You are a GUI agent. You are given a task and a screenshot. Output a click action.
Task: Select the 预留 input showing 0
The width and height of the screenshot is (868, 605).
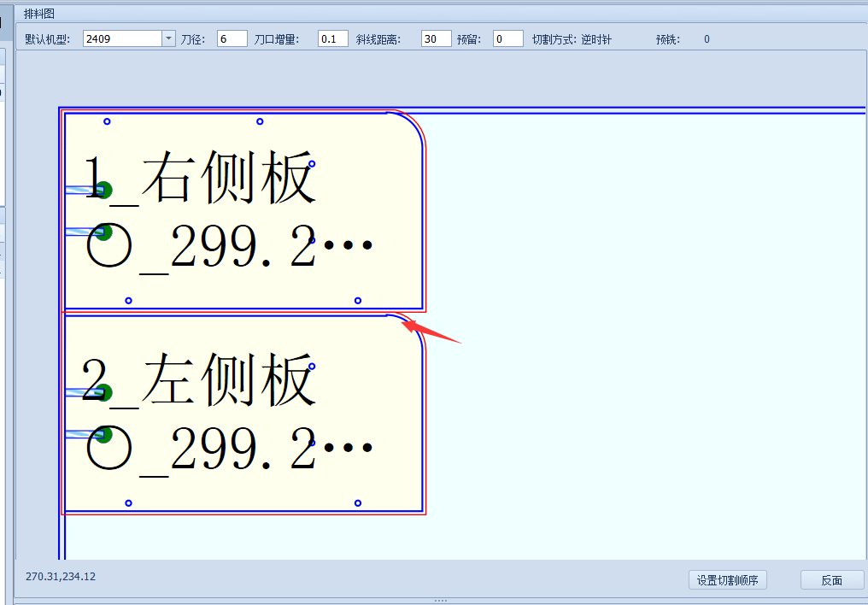507,38
